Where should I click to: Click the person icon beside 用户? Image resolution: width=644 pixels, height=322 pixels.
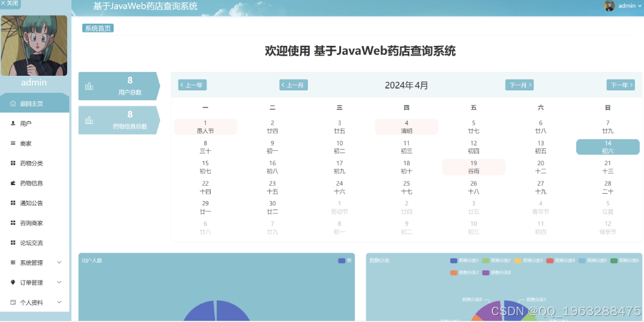[x=13, y=123]
